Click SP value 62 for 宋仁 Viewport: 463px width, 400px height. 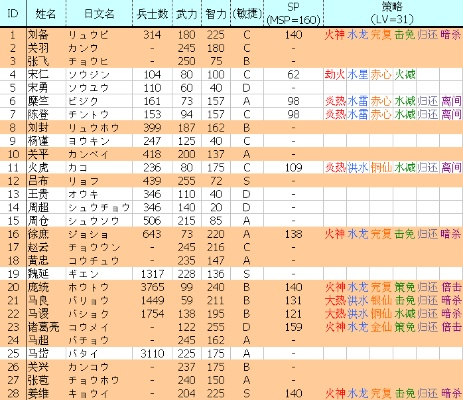click(293, 75)
